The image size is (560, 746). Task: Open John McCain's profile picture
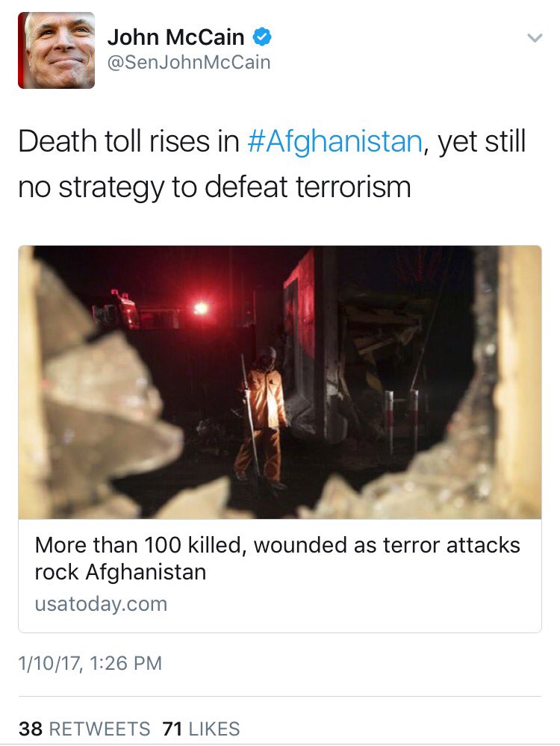pos(56,51)
